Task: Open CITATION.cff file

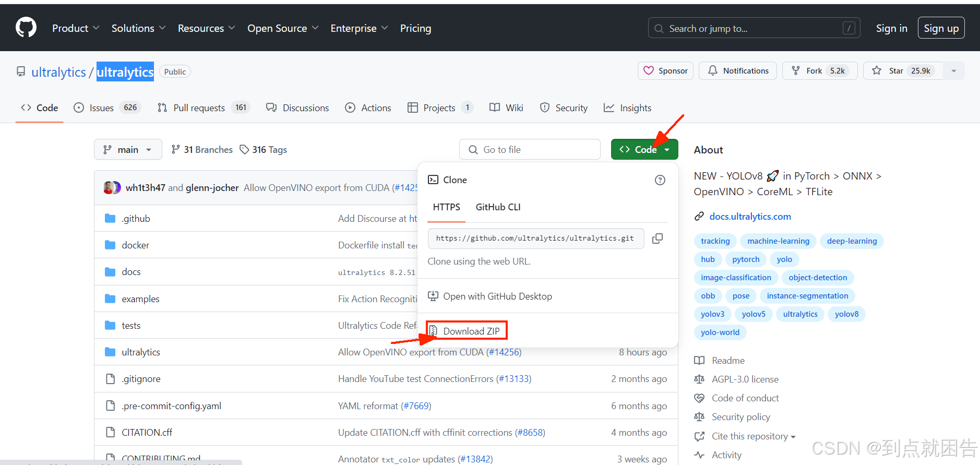Action: [147, 433]
